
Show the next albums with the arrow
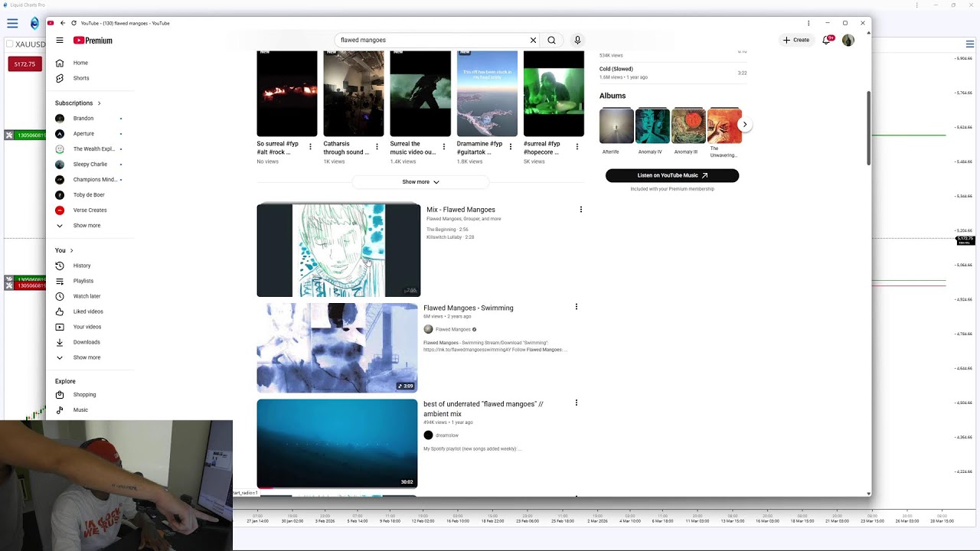[744, 124]
